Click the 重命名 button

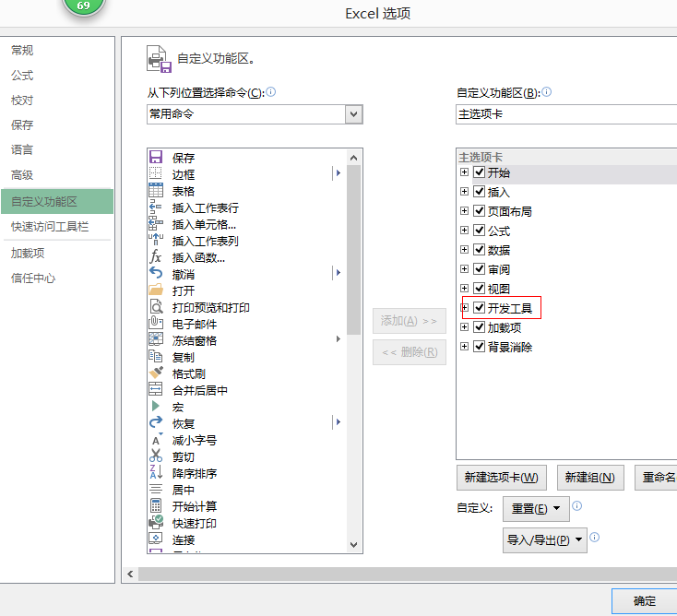(x=656, y=478)
